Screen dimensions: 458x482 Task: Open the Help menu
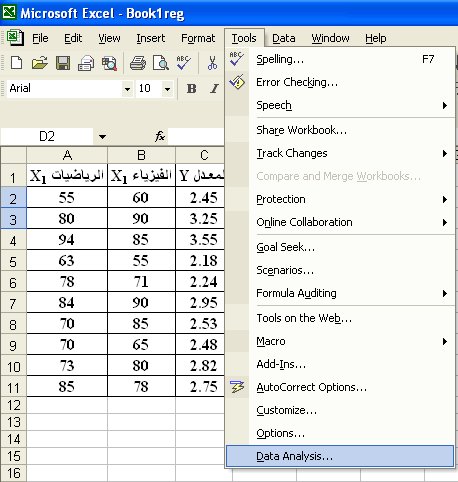[376, 38]
